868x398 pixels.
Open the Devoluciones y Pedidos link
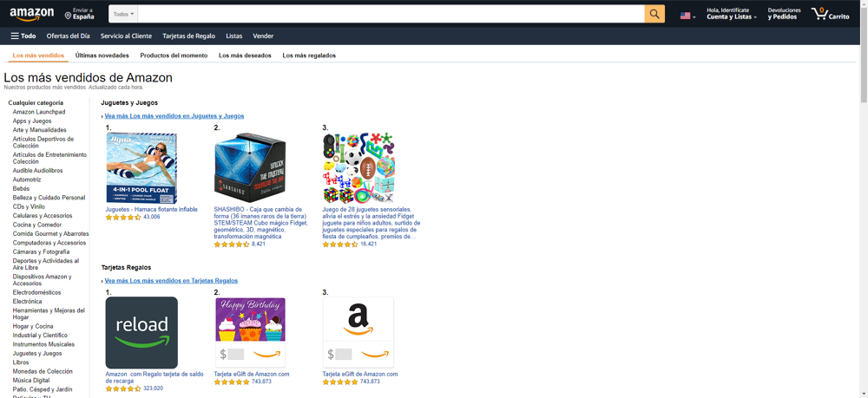click(784, 14)
